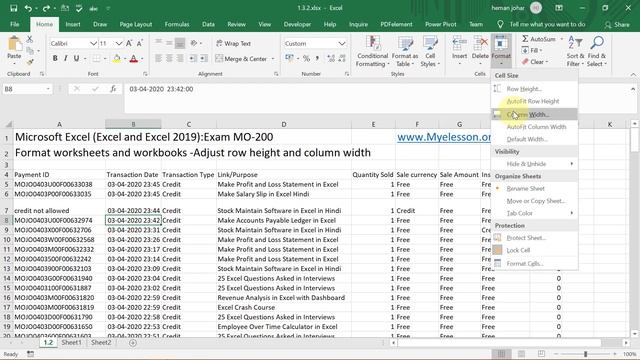Open the font size dropdown
Viewport: 640px width, 360px height.
pos(118,43)
